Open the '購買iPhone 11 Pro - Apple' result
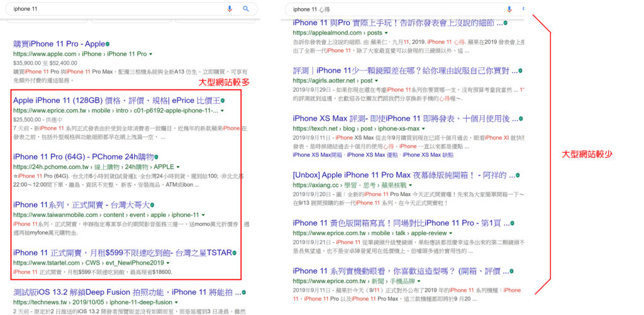Image resolution: width=644 pixels, height=315 pixels. (59, 44)
